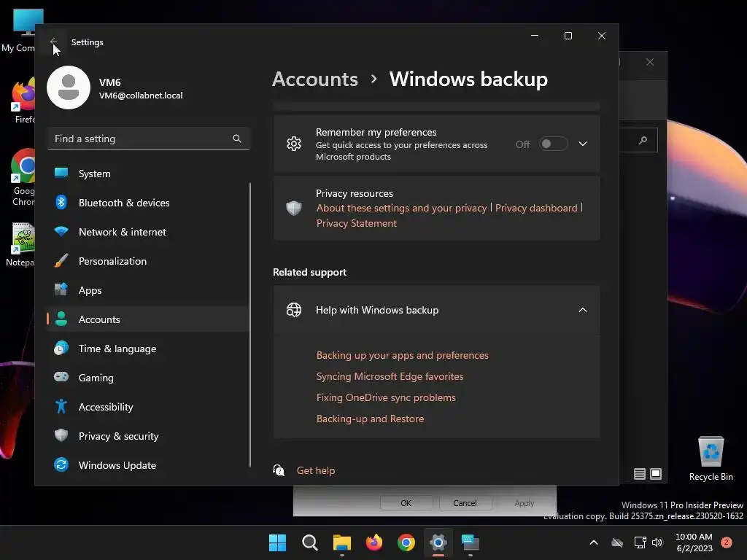Toggle Remember my preferences switch on
Image resolution: width=747 pixels, height=560 pixels.
click(554, 144)
